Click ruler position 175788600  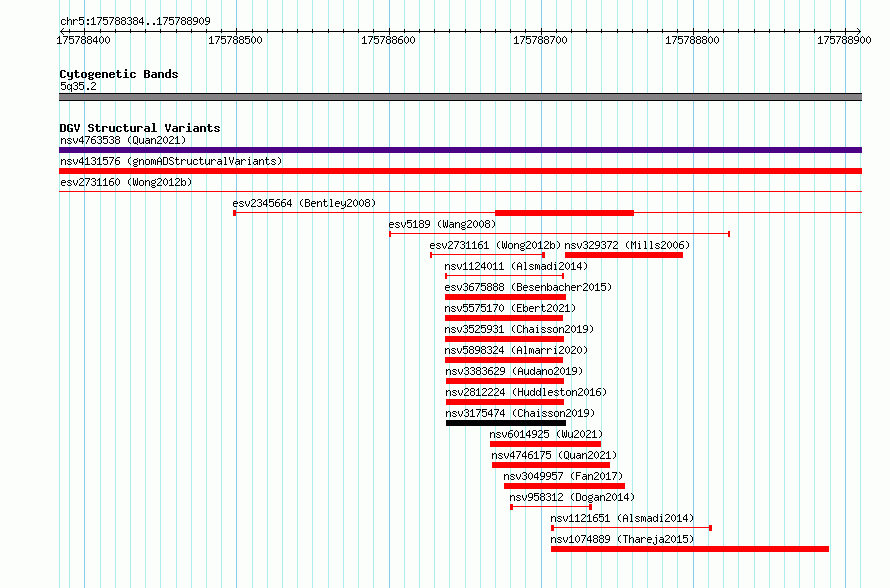pos(388,40)
